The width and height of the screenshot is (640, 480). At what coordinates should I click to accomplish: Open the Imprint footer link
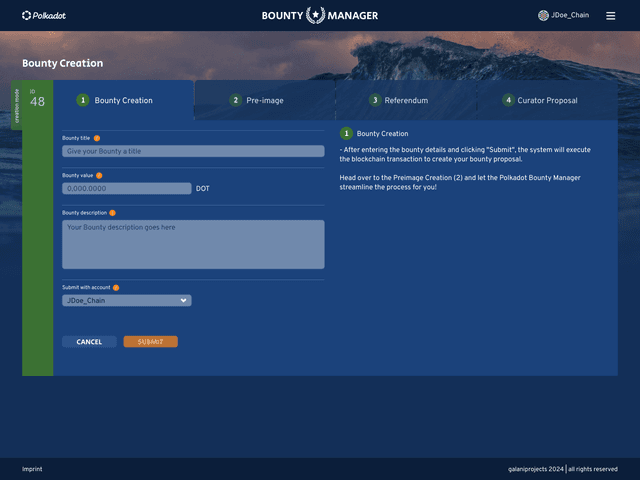coord(32,469)
